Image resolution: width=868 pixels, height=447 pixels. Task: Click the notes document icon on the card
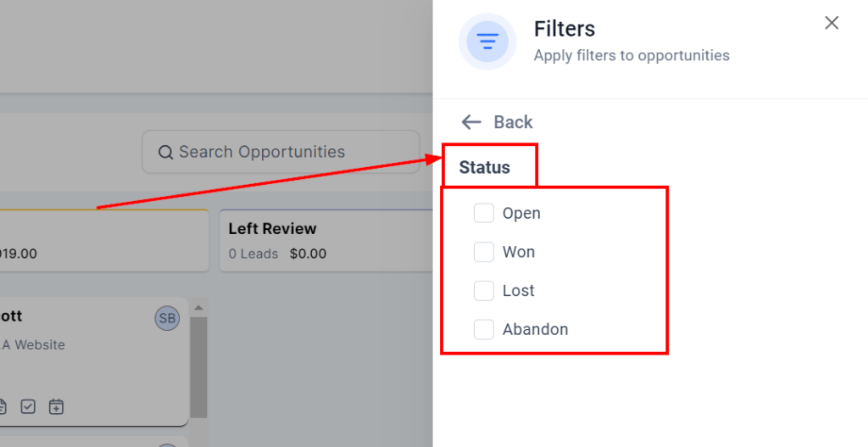(x=3, y=407)
